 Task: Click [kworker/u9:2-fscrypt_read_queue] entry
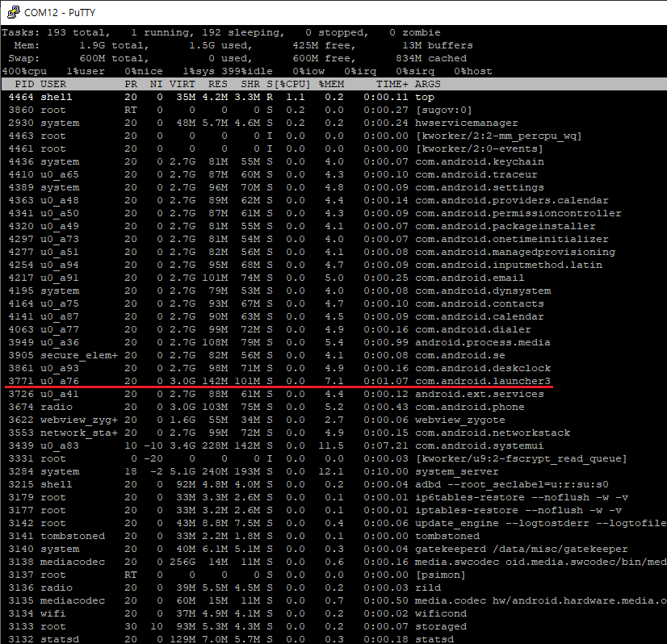pos(521,458)
